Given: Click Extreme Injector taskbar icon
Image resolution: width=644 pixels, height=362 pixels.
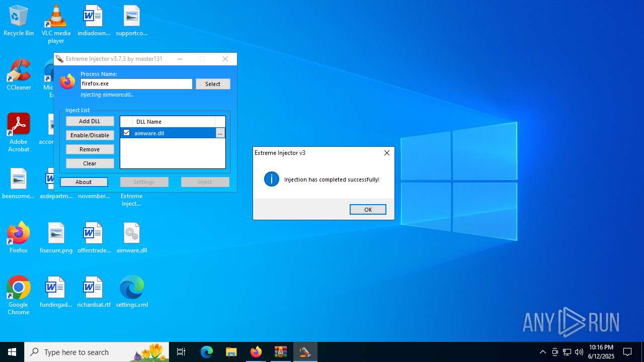Looking at the screenshot, I should [305, 352].
